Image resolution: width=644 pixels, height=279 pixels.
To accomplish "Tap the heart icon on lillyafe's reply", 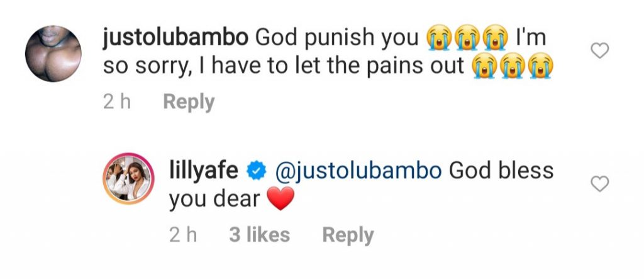I will click(601, 184).
